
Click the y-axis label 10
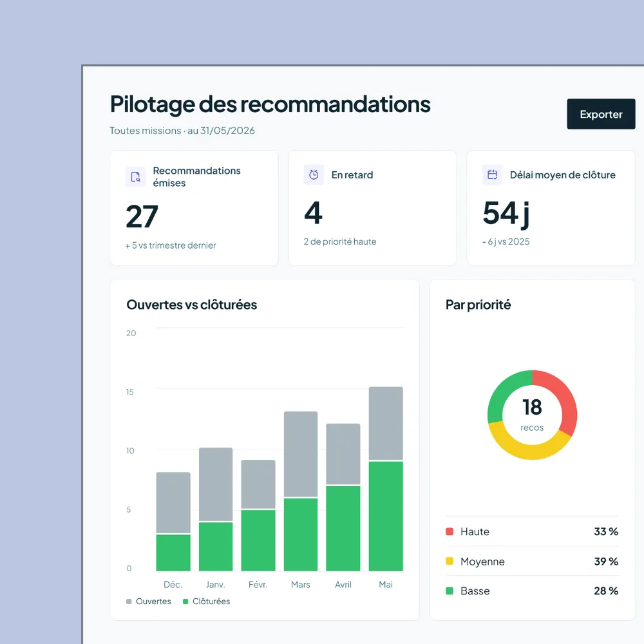pos(130,451)
